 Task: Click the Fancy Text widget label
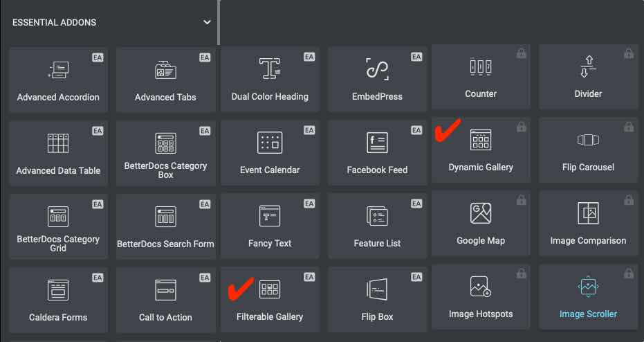point(270,244)
